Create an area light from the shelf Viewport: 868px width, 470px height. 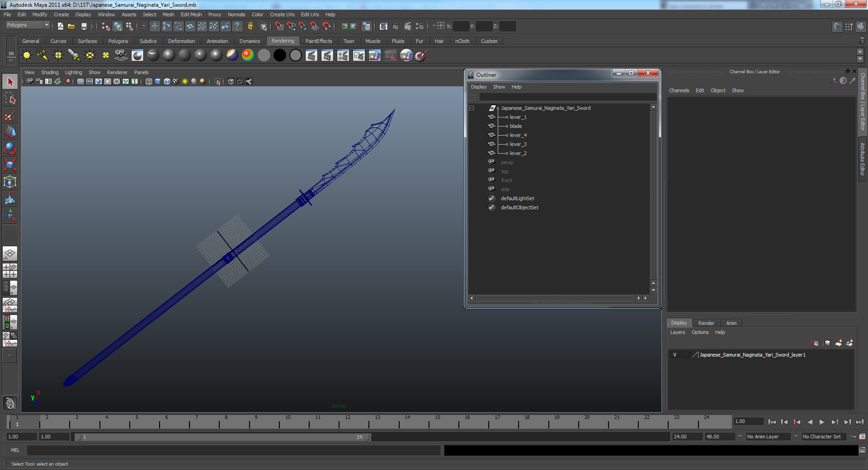(90, 56)
